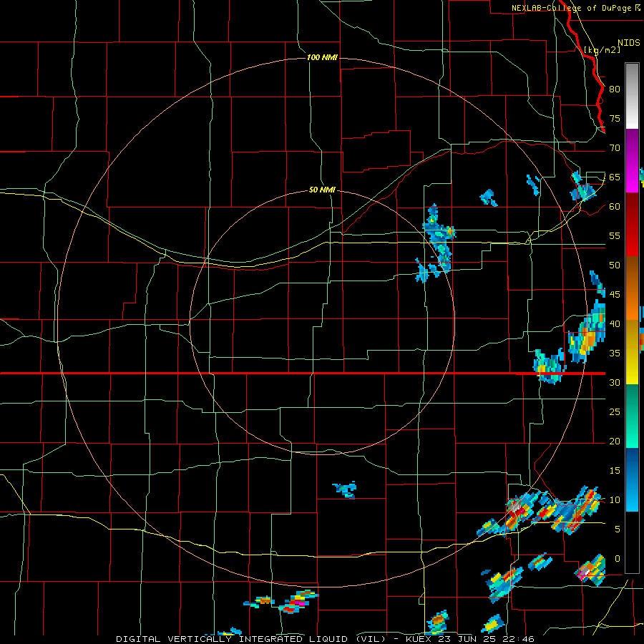This screenshot has width=644, height=644.
Task: Click the magenta-core storm cell at the bottom center
Action: click(298, 602)
